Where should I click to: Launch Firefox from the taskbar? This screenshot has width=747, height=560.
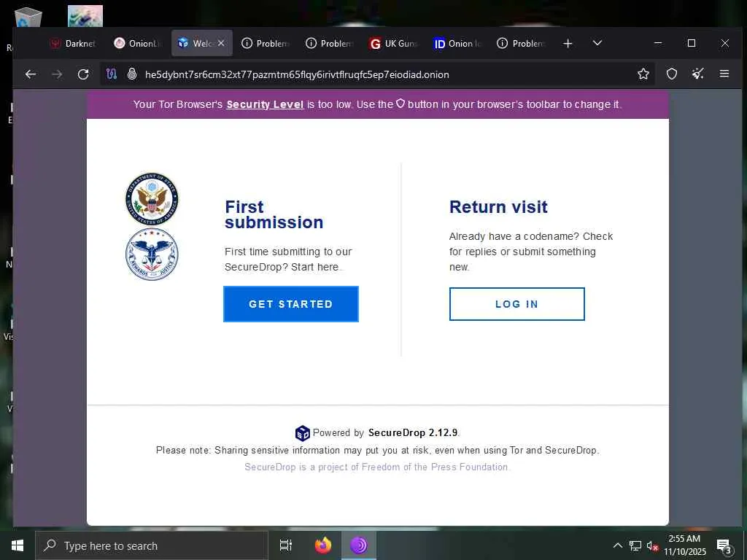tap(323, 545)
